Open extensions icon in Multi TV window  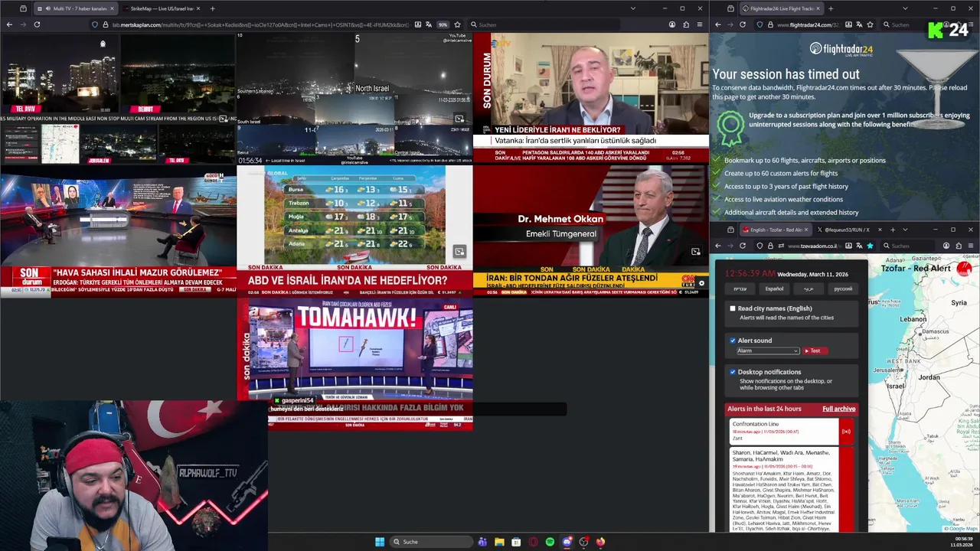[686, 24]
